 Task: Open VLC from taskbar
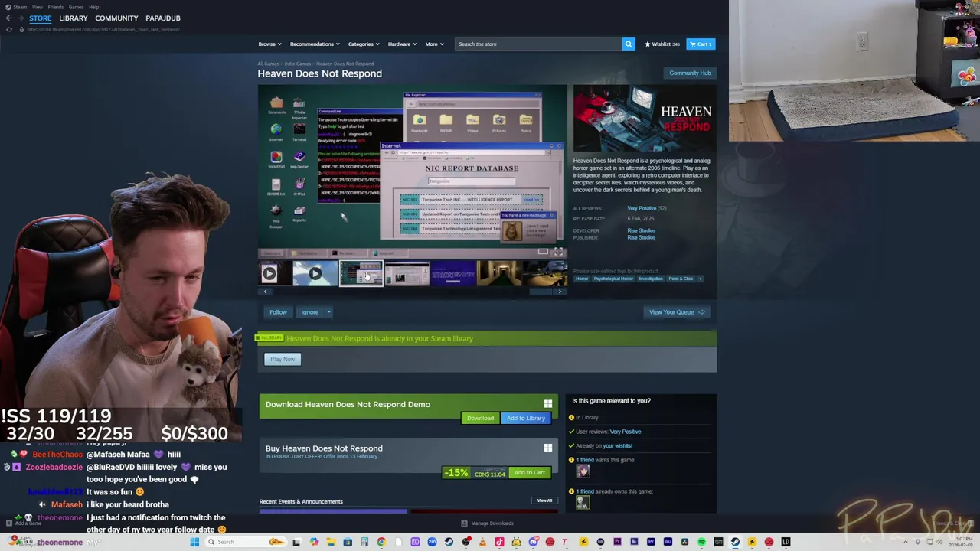[482, 542]
